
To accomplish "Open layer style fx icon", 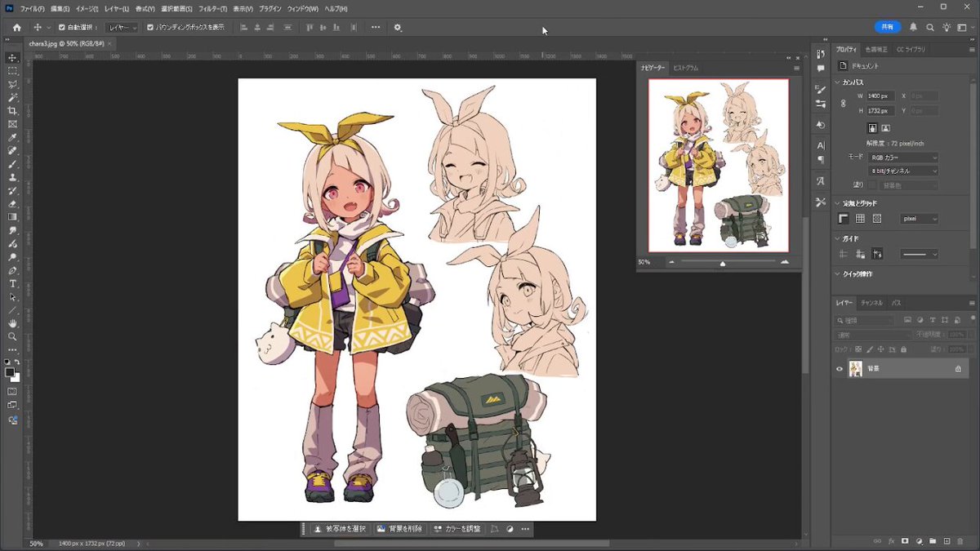I will tap(891, 540).
